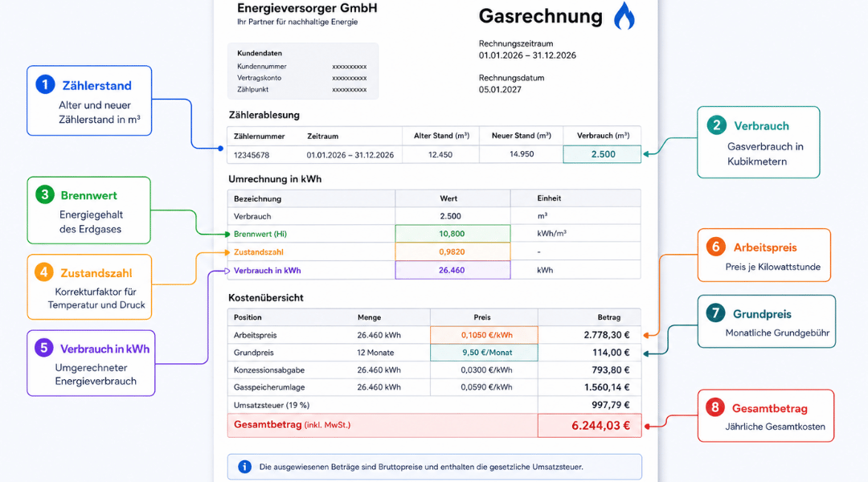Select the Kundendaten heading
The height and width of the screenshot is (482, 868).
coord(260,53)
